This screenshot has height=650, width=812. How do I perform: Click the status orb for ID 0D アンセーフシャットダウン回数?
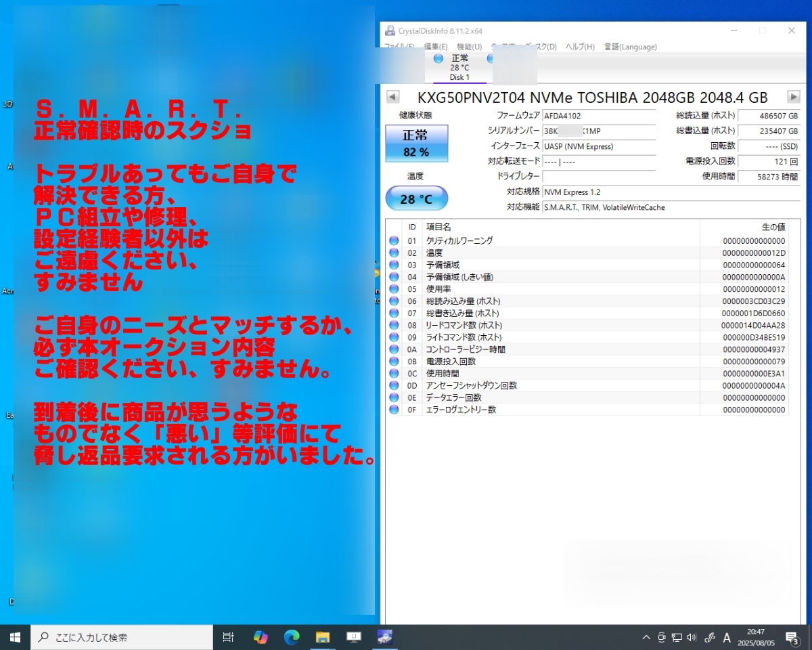pos(394,385)
